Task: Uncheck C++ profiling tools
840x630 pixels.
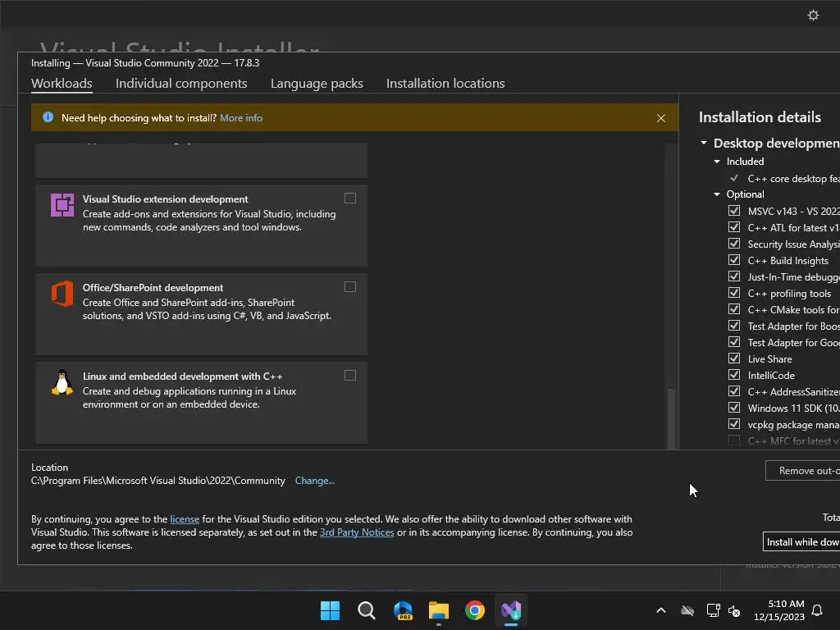Action: coord(734,293)
